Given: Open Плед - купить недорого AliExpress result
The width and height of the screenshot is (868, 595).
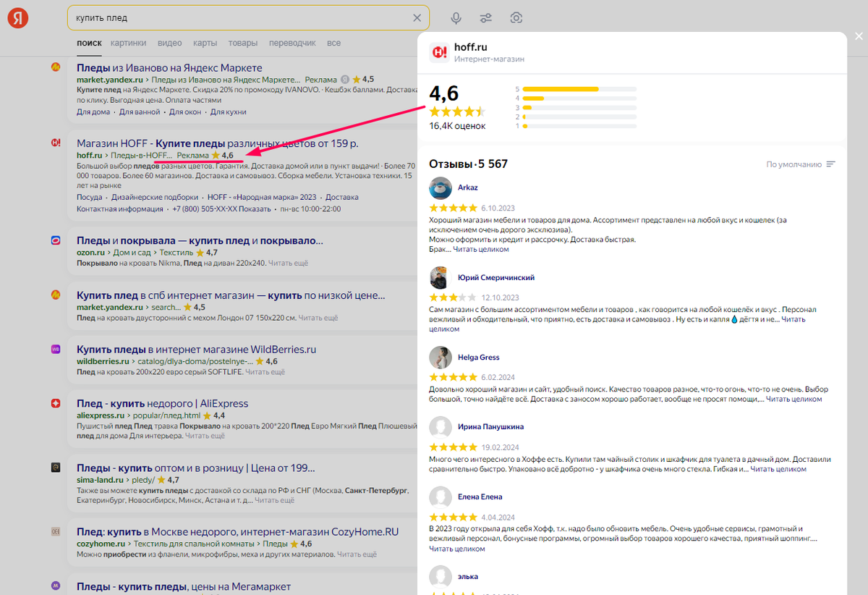Looking at the screenshot, I should click(x=162, y=403).
